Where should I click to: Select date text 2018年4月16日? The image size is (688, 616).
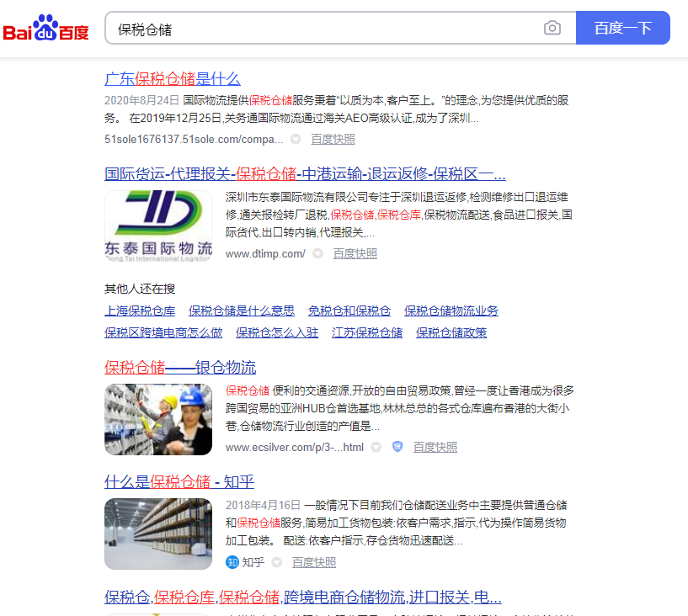[263, 505]
